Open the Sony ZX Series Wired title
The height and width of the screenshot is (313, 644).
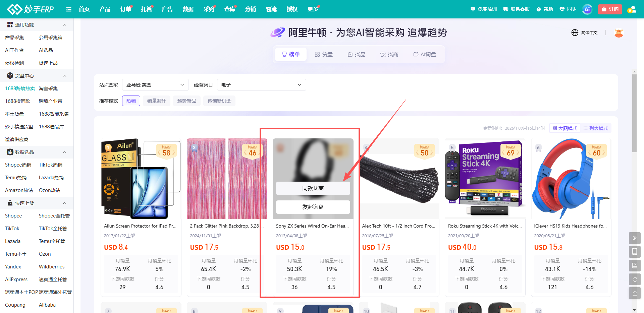(x=312, y=226)
